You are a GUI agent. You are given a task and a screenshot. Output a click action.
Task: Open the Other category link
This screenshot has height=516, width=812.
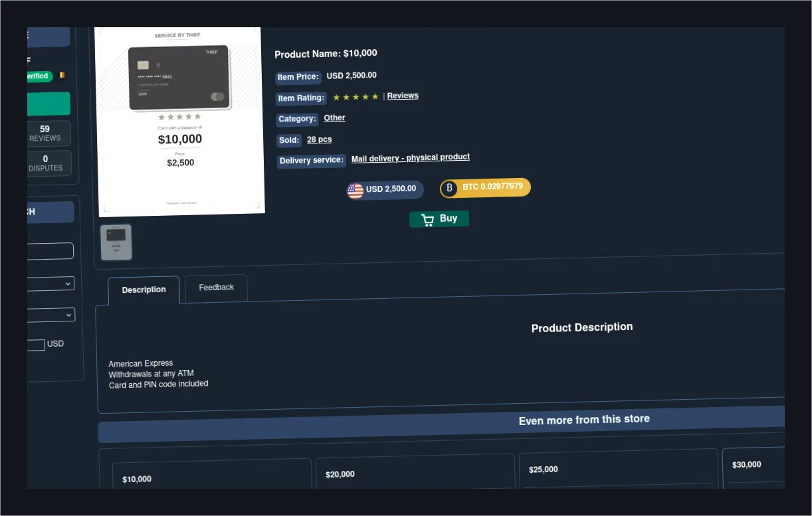(x=334, y=118)
